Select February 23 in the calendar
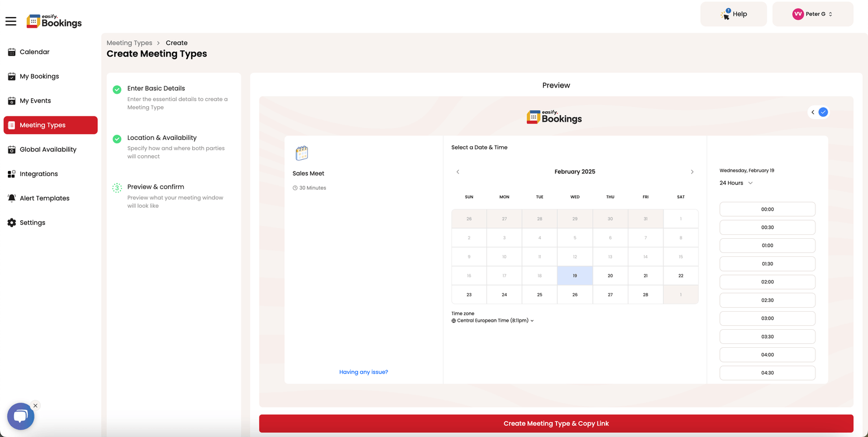 (x=469, y=295)
